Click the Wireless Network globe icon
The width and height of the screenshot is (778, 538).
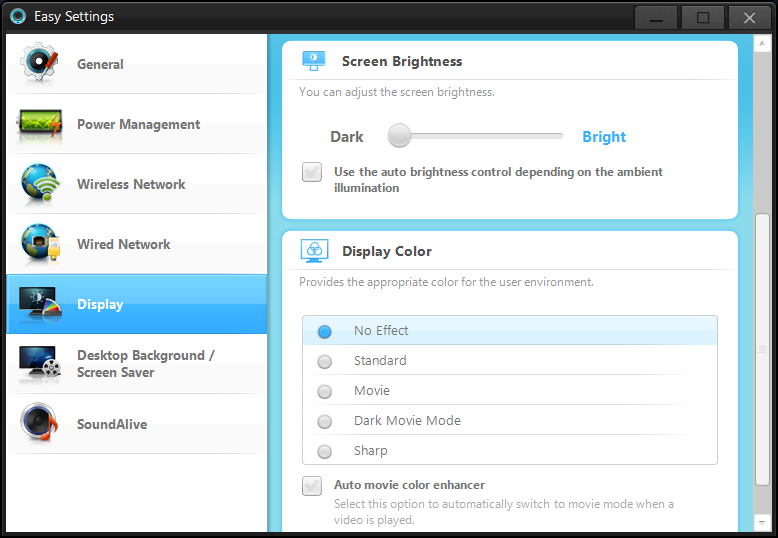coord(40,184)
